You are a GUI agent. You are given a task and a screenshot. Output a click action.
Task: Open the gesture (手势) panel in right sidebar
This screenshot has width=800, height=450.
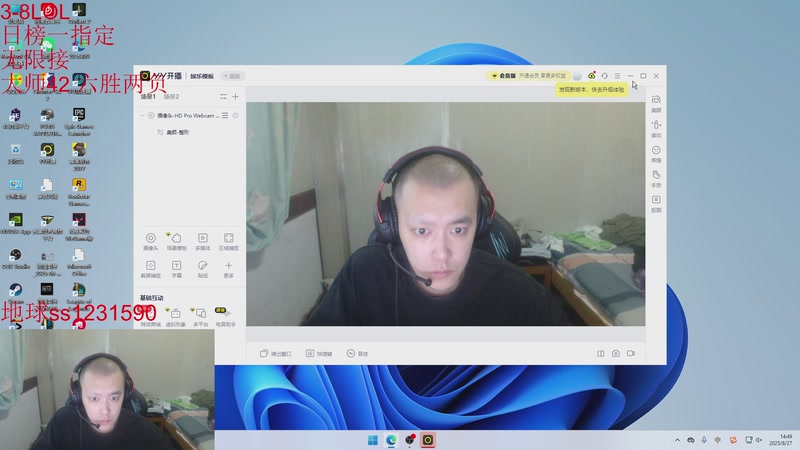(656, 179)
